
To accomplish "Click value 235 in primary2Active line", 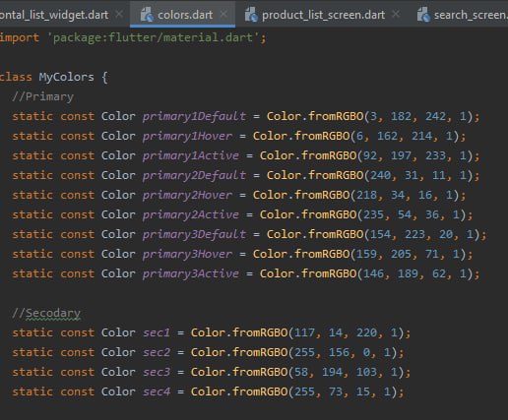I will 373,214.
